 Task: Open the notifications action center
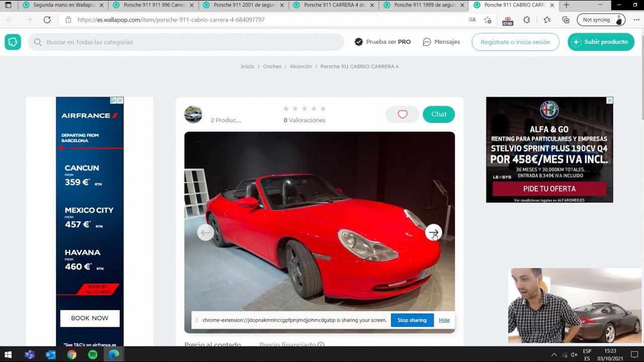pos(634,354)
